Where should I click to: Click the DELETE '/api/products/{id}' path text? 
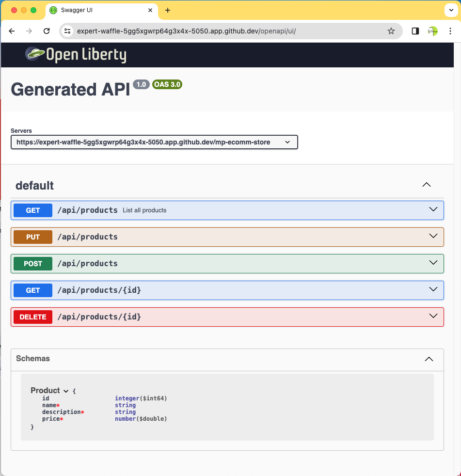click(x=99, y=317)
